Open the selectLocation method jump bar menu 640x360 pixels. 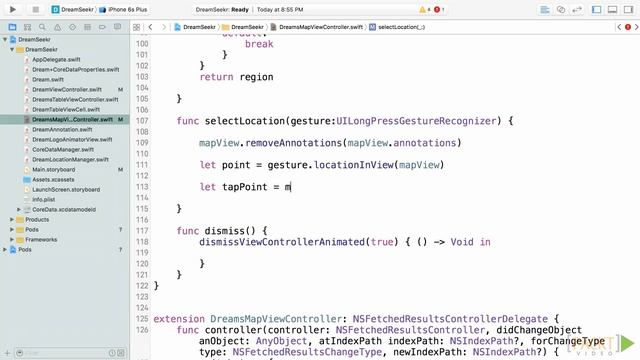(397, 27)
